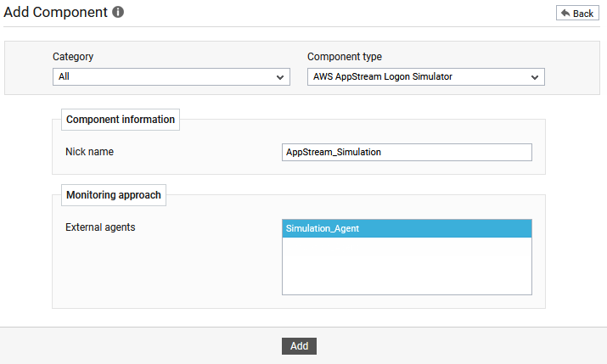
Task: Click the reply arrow icon in Back
Action: pyautogui.click(x=565, y=14)
